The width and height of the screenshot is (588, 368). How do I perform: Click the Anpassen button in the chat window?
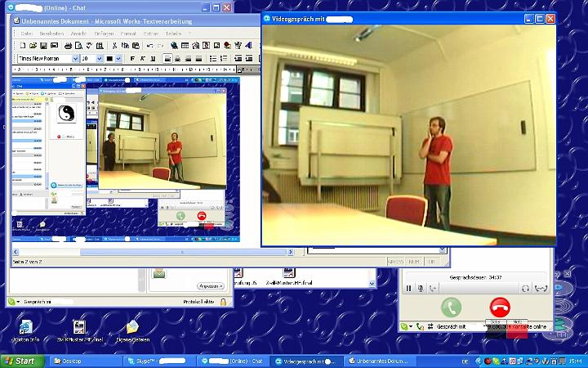tap(212, 286)
